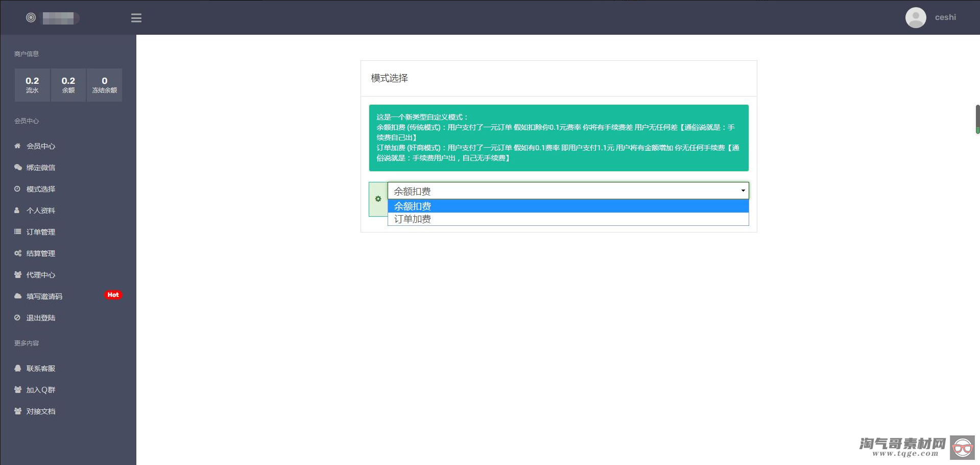Toggle the hamburger sidebar menu icon

(x=136, y=18)
